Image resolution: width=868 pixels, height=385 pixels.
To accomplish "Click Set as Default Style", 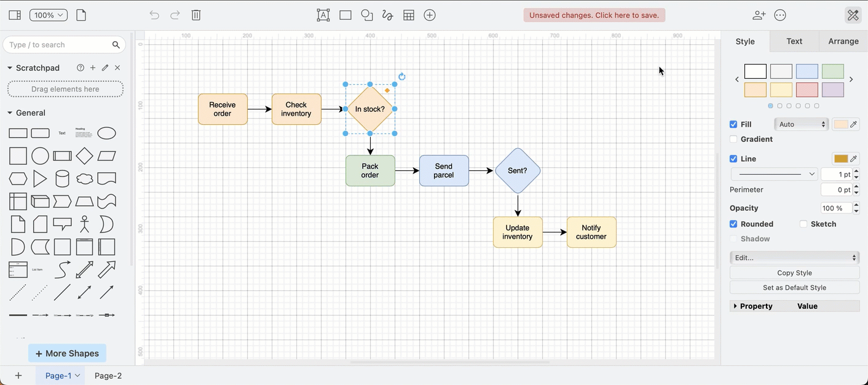I will [x=794, y=287].
